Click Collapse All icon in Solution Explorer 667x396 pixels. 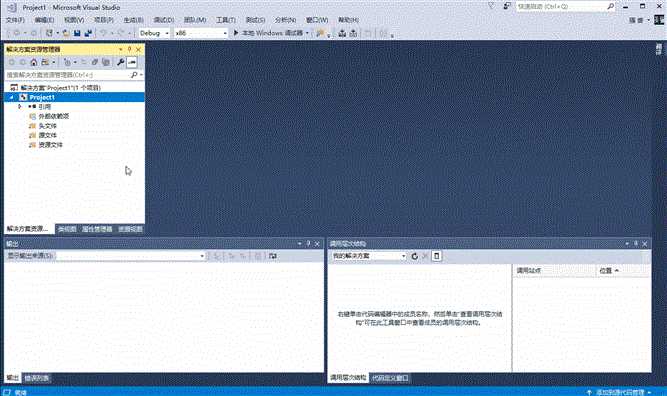tap(94, 63)
